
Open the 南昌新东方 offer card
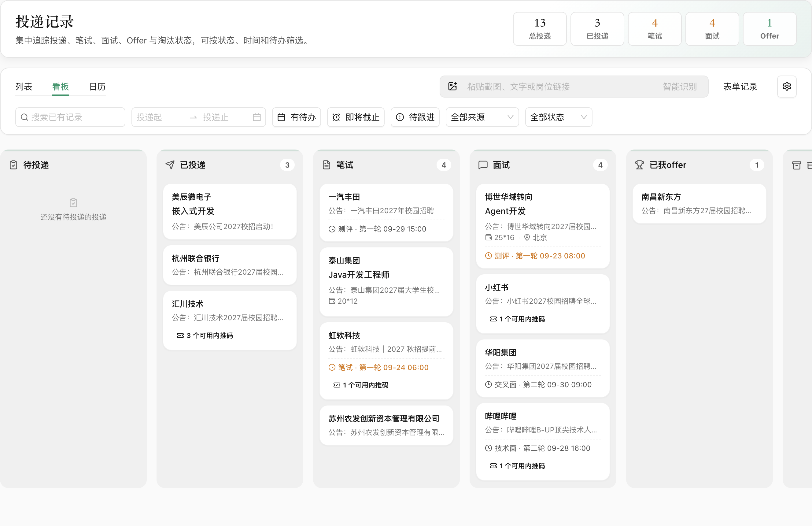699,204
